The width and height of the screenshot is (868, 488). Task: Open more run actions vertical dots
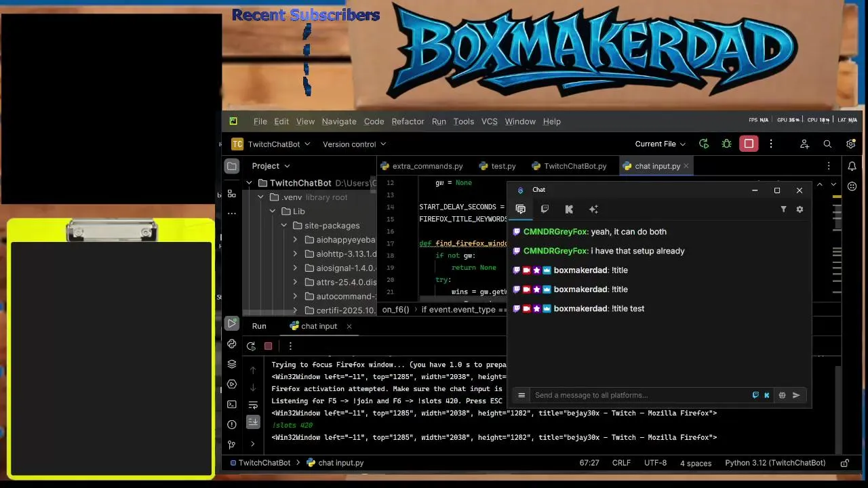coord(771,144)
